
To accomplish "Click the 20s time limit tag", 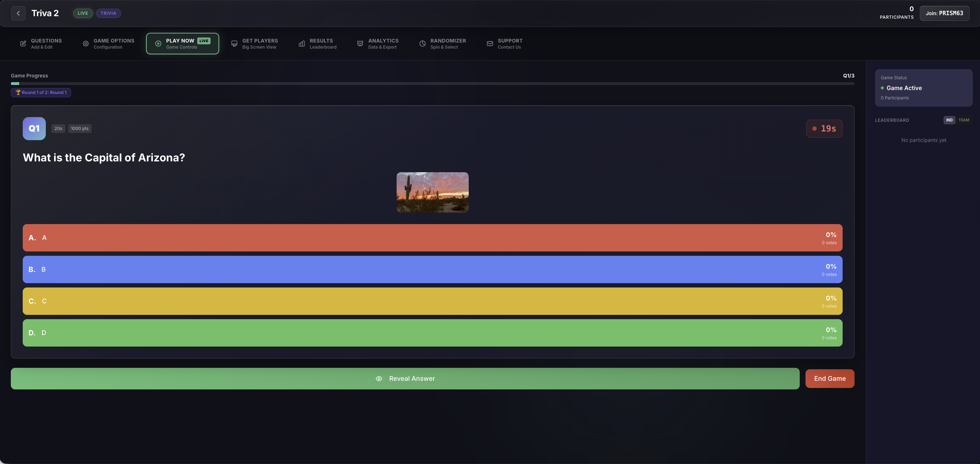I will (x=58, y=129).
